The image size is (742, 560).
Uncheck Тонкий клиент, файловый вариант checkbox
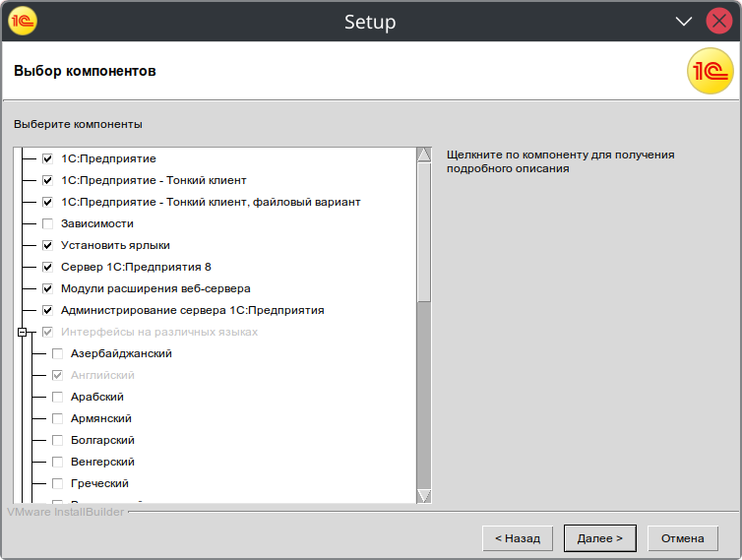[47, 202]
